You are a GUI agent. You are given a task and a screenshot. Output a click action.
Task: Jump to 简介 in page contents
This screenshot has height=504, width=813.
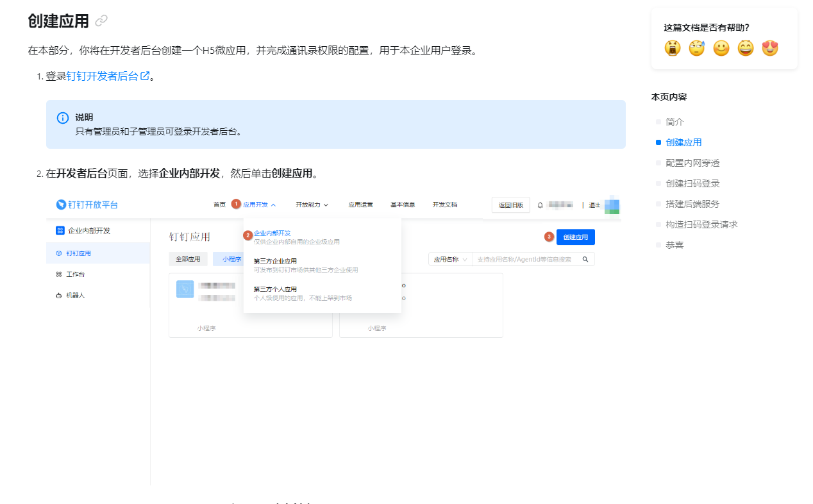point(675,122)
